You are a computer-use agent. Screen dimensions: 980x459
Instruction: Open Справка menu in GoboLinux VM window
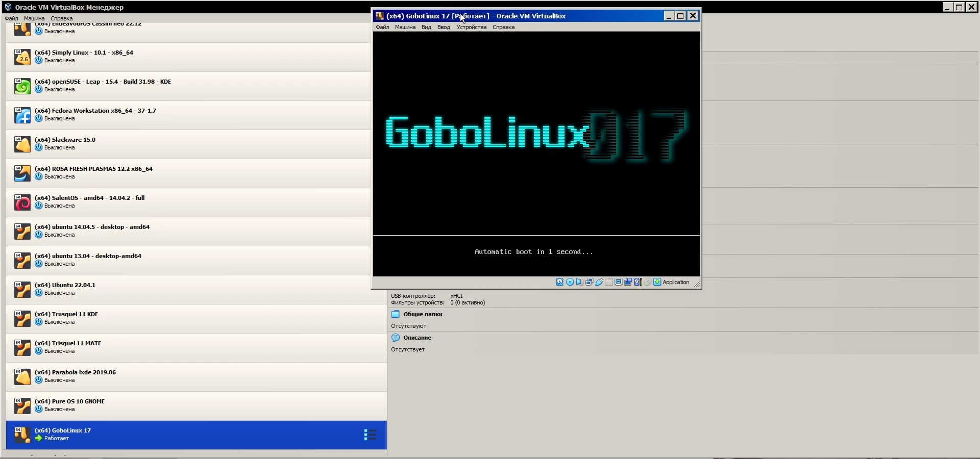[x=503, y=27]
